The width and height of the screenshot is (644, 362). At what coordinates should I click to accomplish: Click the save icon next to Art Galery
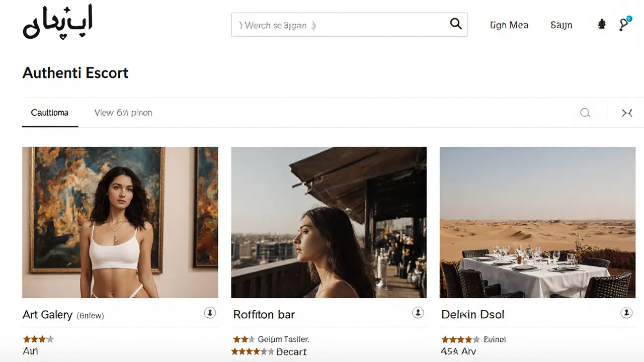click(210, 312)
